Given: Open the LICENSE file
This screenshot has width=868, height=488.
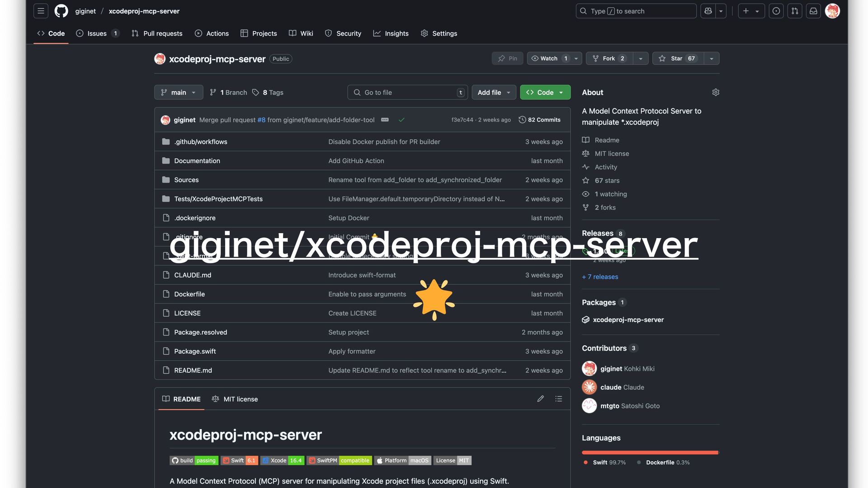Looking at the screenshot, I should click(187, 313).
